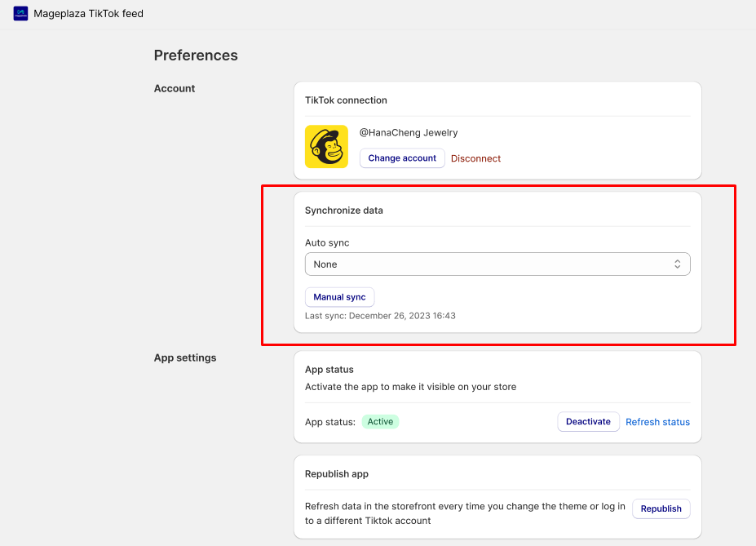Screen dimensions: 756x546
Task: Click the @HanaCheng Jewelry account name
Action: coord(409,133)
